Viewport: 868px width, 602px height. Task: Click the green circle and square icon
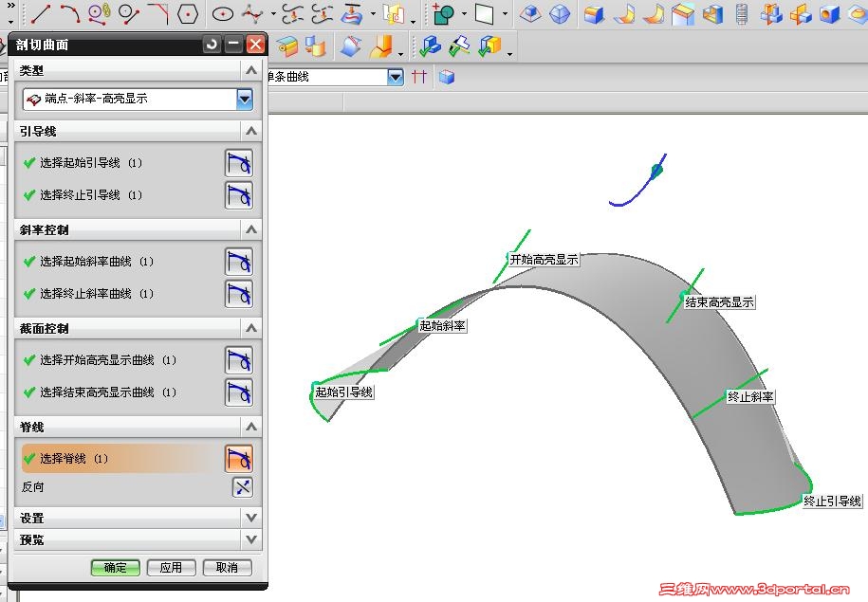coord(443,14)
